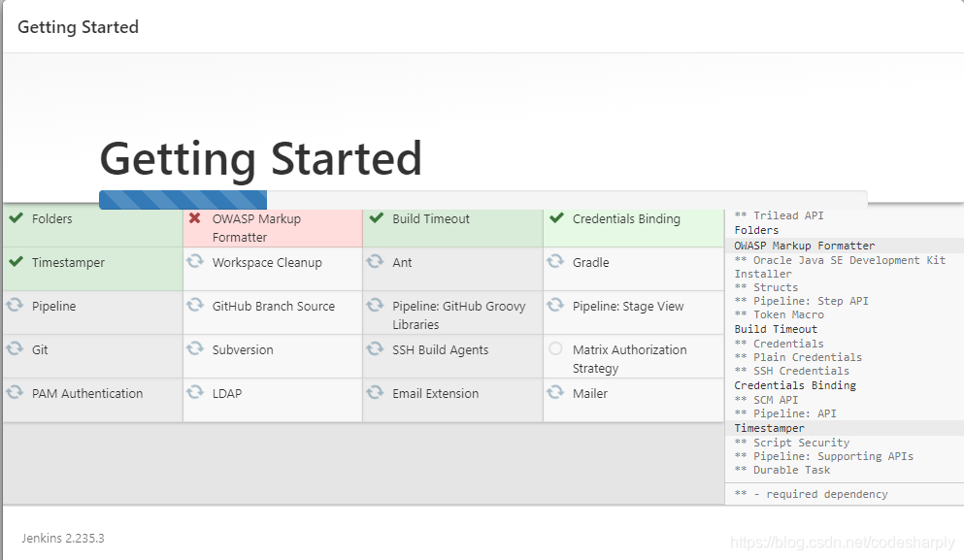Click the sync icon beside Git
Viewport: 964px width, 560px height.
(x=15, y=348)
